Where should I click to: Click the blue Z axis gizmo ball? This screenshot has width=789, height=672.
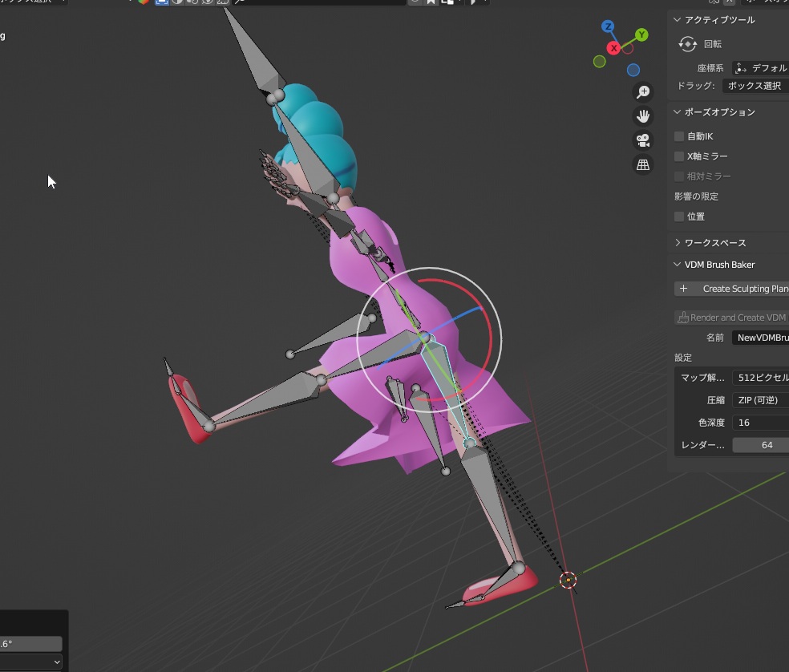point(609,26)
